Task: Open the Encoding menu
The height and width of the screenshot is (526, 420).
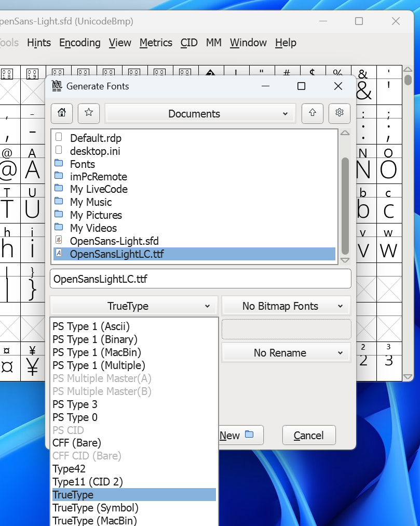Action: click(79, 43)
